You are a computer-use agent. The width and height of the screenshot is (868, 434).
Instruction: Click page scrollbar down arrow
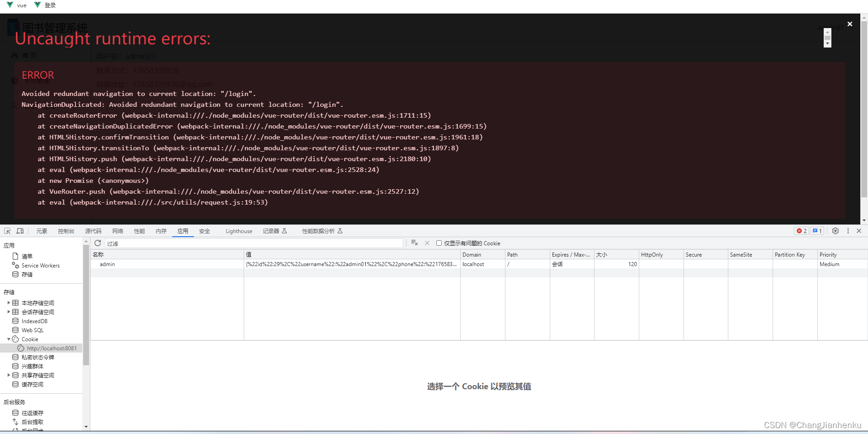coord(864,221)
